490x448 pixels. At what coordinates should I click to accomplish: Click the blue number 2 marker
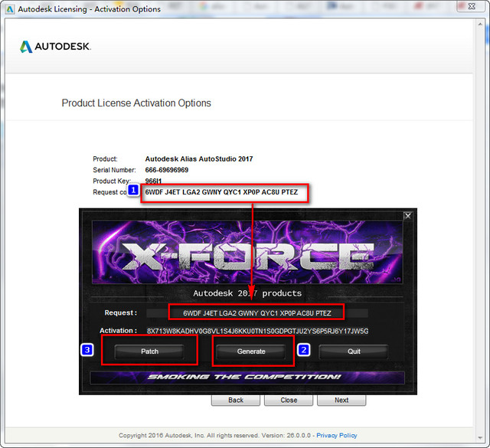click(x=303, y=350)
